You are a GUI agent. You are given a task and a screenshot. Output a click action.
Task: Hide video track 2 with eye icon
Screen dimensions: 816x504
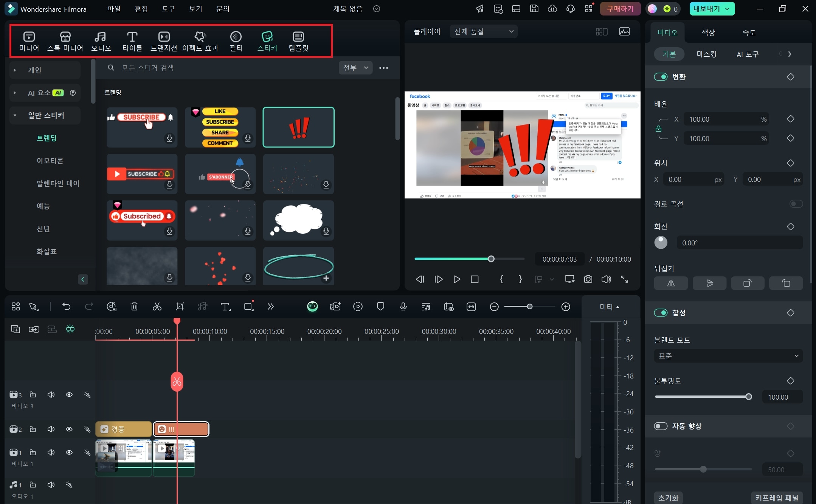69,429
